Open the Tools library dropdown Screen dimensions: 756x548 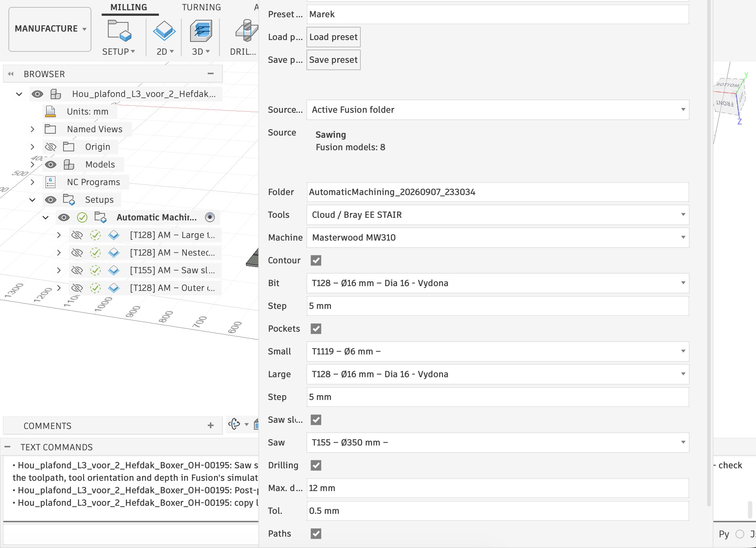498,215
